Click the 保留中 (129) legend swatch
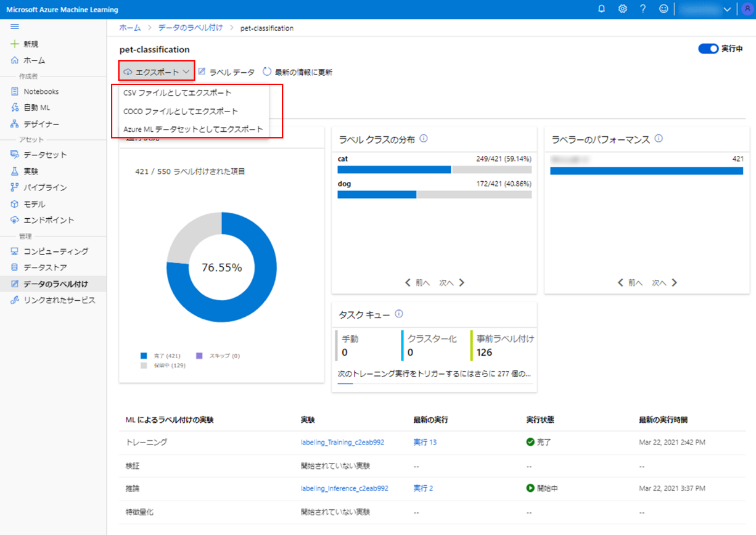This screenshot has height=535, width=756. click(144, 366)
